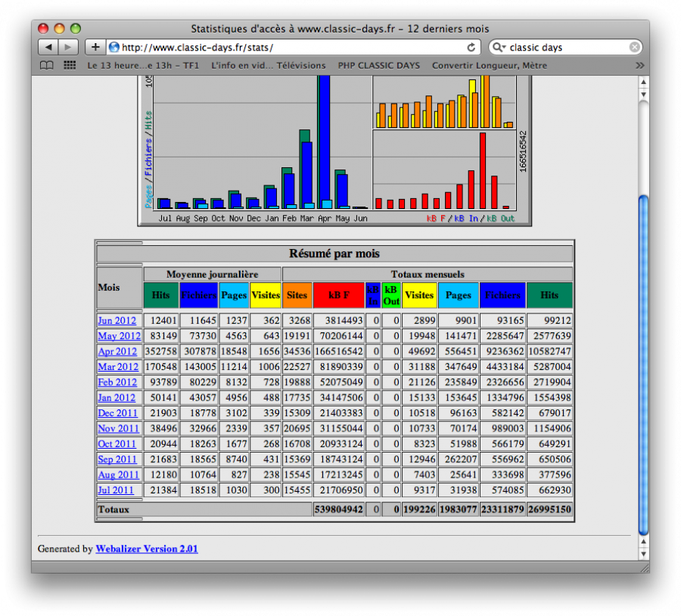Open the Mar 2012 month link
681x616 pixels.
click(118, 366)
